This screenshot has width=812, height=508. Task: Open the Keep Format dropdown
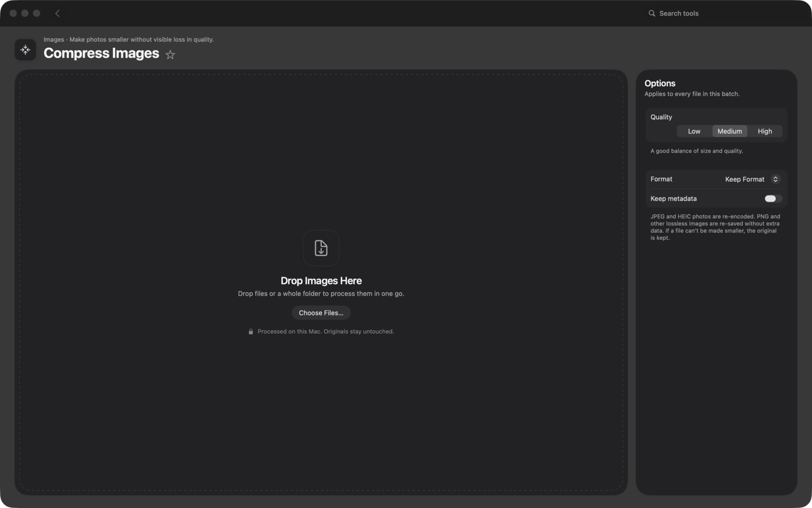click(x=752, y=179)
